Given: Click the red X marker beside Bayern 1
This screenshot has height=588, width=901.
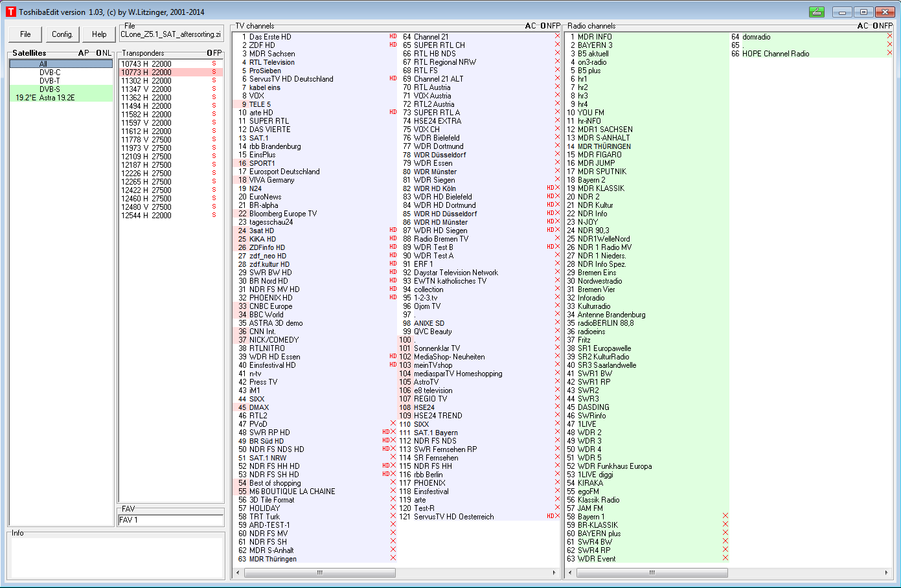Looking at the screenshot, I should pyautogui.click(x=725, y=516).
